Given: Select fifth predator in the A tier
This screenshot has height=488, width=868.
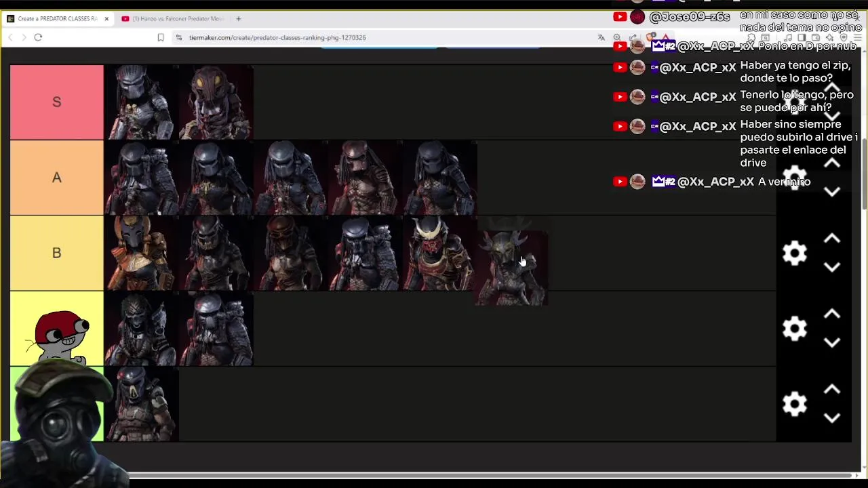Looking at the screenshot, I should click(x=439, y=178).
